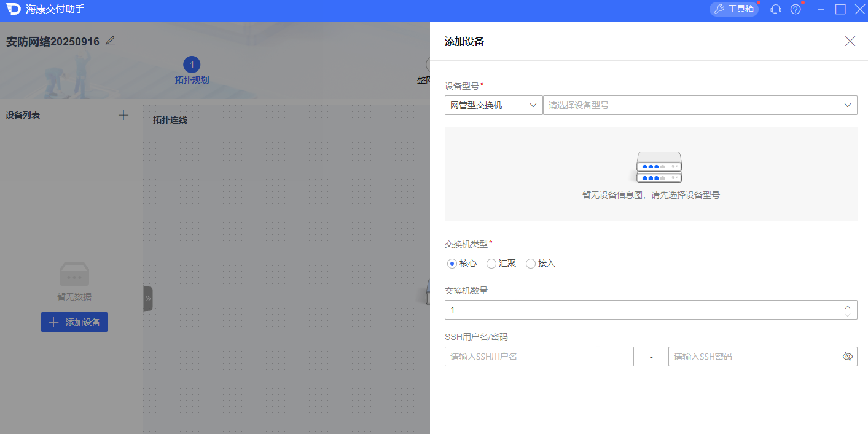Viewport: 868px width, 434px height.
Task: Open the 工具箱 toolbox
Action: point(734,9)
